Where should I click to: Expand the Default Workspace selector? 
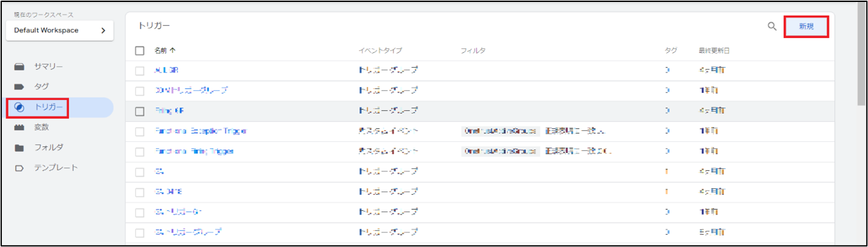coord(59,30)
